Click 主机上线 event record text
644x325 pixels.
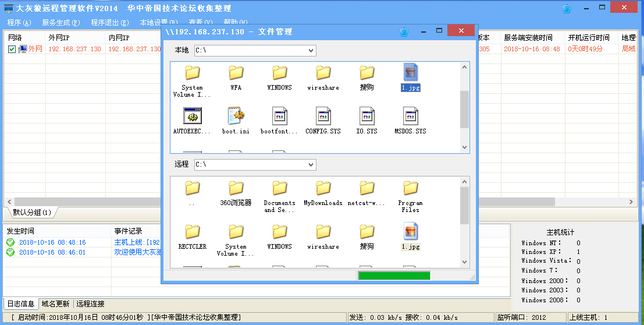click(x=137, y=242)
